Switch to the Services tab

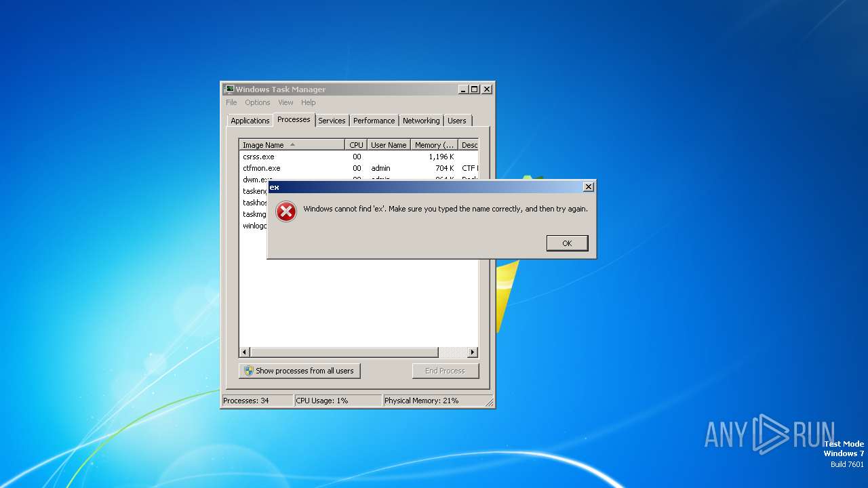click(x=332, y=121)
